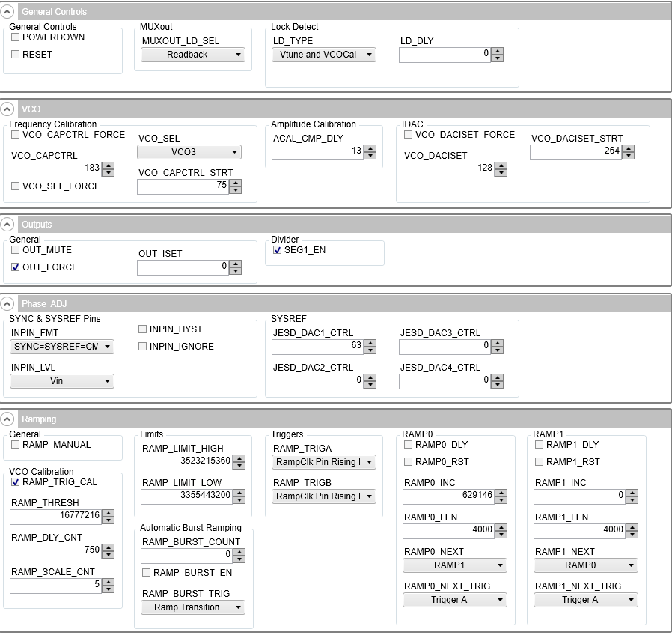The height and width of the screenshot is (635, 672).
Task: Increase RAMP_SCALE_CNT spinner value
Action: tap(108, 583)
